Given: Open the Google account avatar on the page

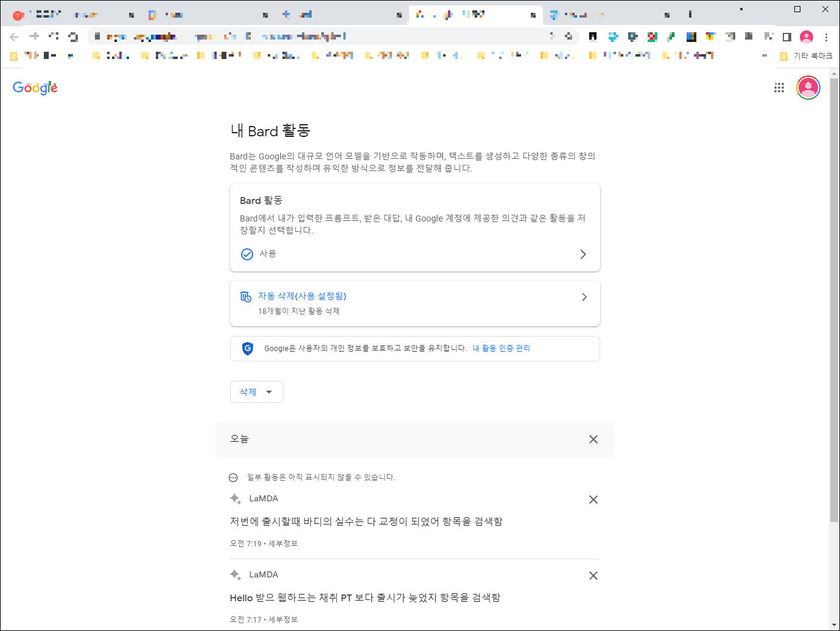Looking at the screenshot, I should (808, 88).
